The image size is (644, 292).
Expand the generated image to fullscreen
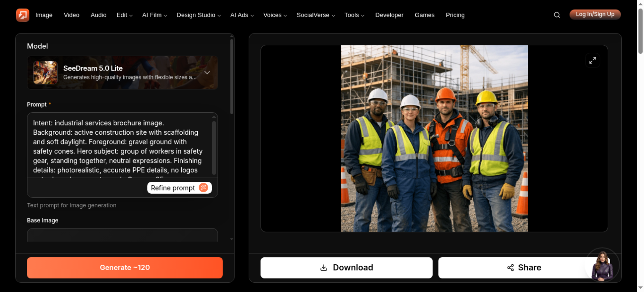592,60
